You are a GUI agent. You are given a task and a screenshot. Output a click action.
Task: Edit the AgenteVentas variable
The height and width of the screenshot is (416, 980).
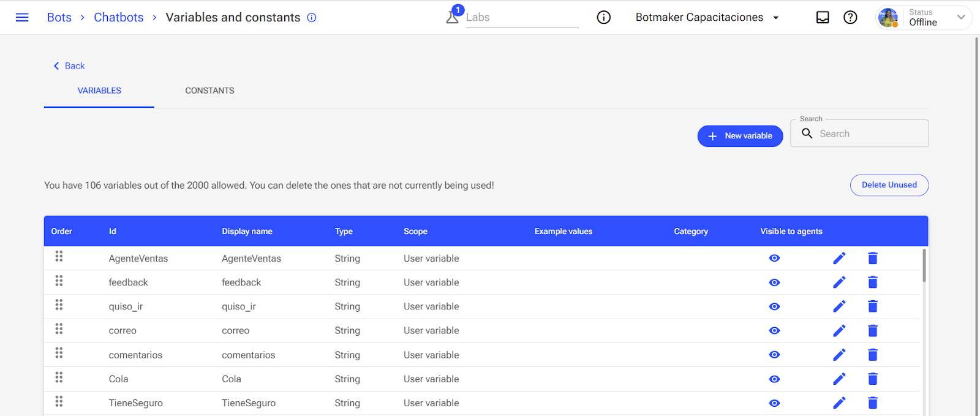click(x=839, y=258)
